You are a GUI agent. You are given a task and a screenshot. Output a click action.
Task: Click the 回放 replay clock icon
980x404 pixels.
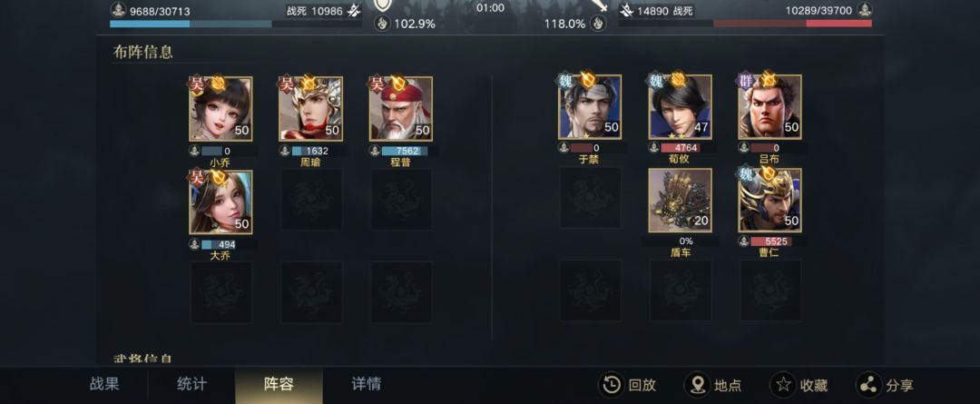[611, 385]
